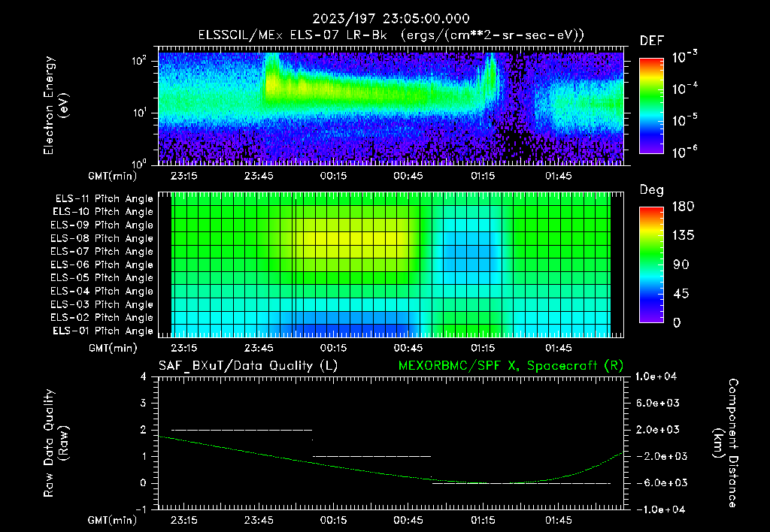Image resolution: width=770 pixels, height=532 pixels.
Task: Click the ELS-04 Pitch Angle row label
Action: tap(102, 292)
